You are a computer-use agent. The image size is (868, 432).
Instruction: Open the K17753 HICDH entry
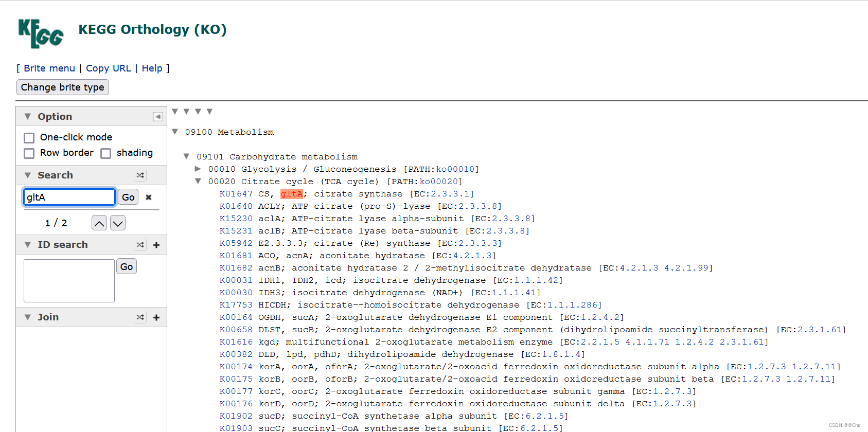(236, 305)
